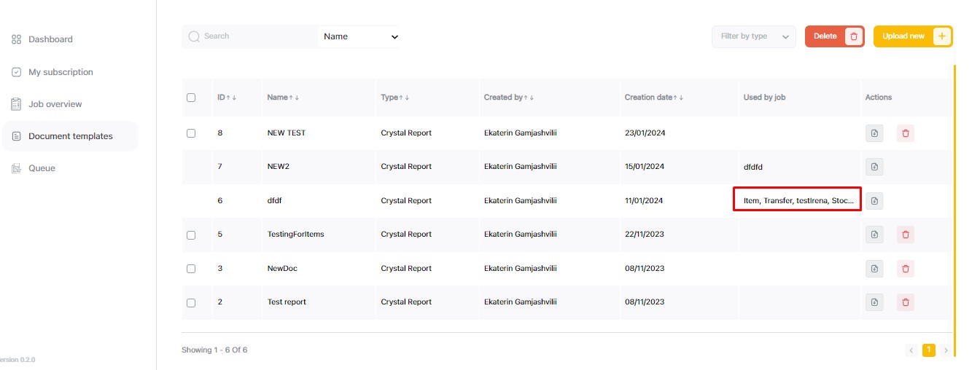Image resolution: width=980 pixels, height=370 pixels.
Task: Click the vertical yellow scrollbar
Action: (954, 197)
